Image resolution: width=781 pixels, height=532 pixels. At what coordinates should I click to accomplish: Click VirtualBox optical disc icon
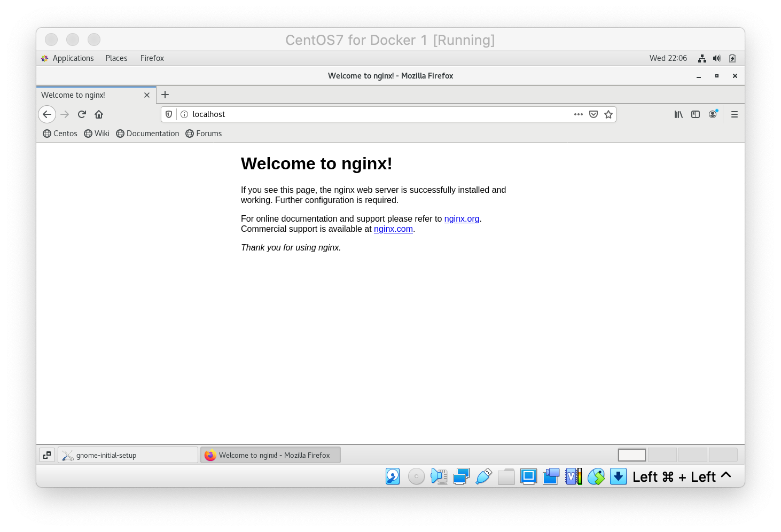[416, 476]
